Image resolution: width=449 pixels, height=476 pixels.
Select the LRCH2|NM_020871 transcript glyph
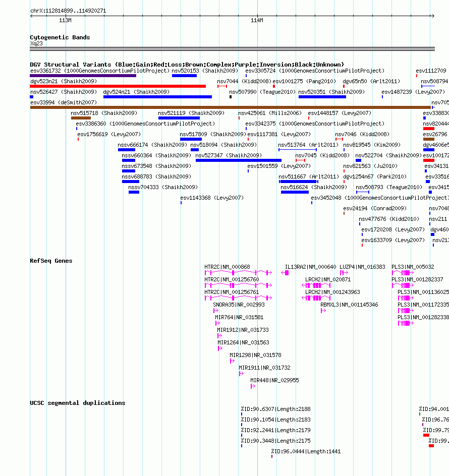point(316,285)
